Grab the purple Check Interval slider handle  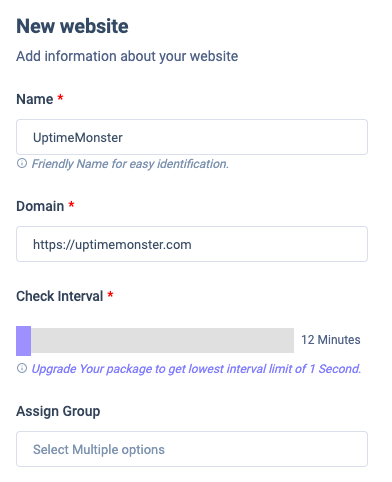pos(23,341)
